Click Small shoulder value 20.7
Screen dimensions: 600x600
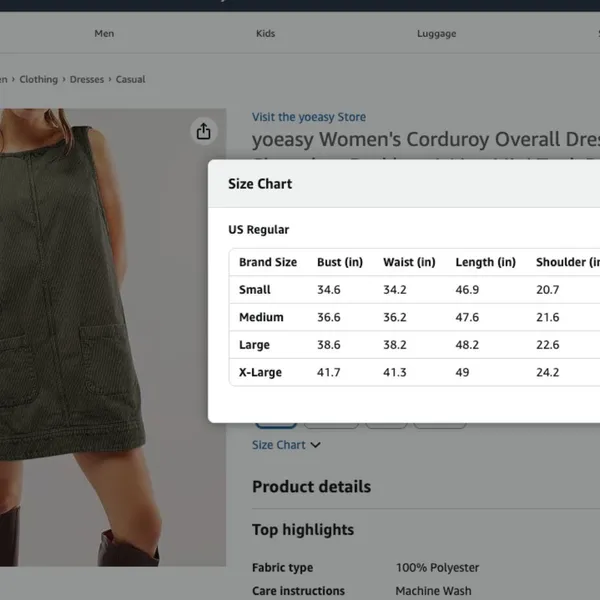click(548, 290)
